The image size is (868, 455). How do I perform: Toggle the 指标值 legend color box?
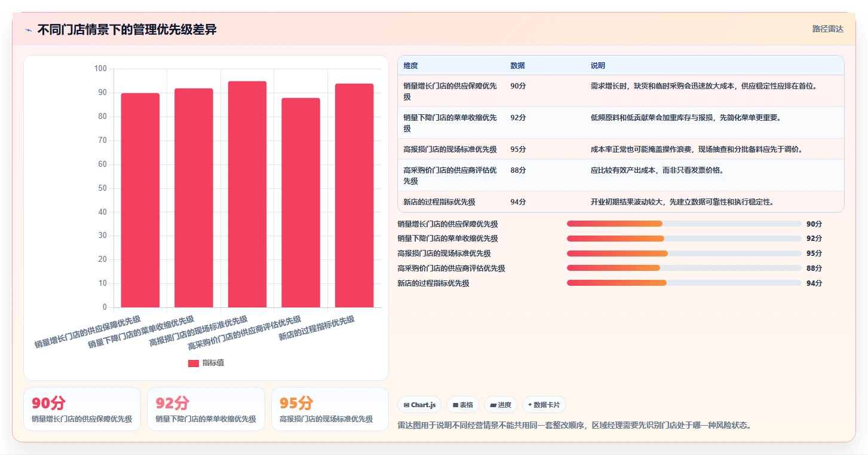click(194, 363)
